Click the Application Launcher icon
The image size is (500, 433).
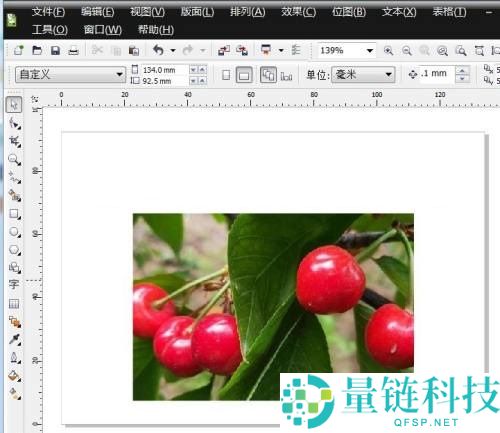[x=266, y=50]
